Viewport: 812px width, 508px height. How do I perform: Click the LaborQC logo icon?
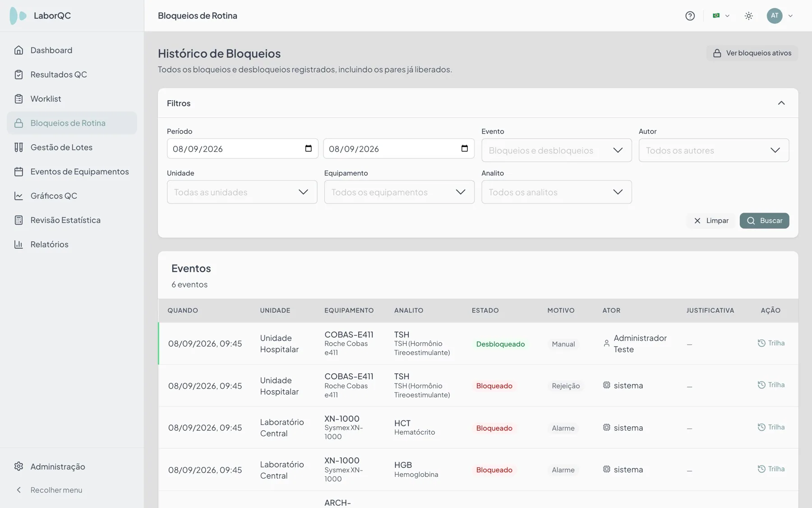18,16
